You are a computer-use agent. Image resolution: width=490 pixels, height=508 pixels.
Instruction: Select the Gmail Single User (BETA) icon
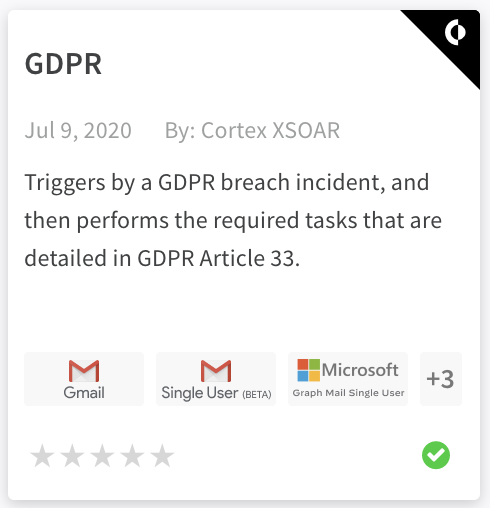click(x=216, y=379)
